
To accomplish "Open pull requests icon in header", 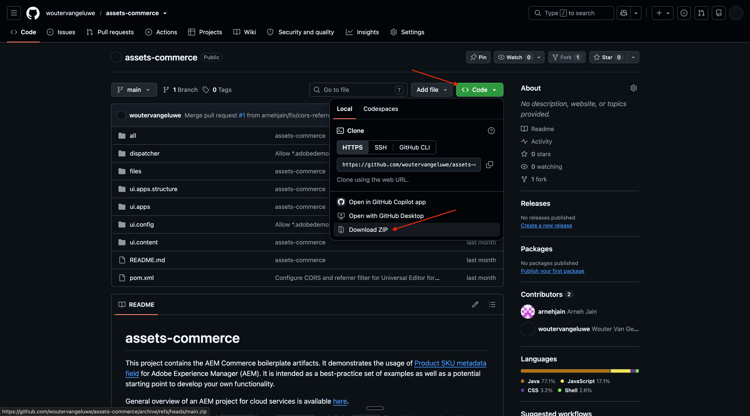I will [701, 13].
